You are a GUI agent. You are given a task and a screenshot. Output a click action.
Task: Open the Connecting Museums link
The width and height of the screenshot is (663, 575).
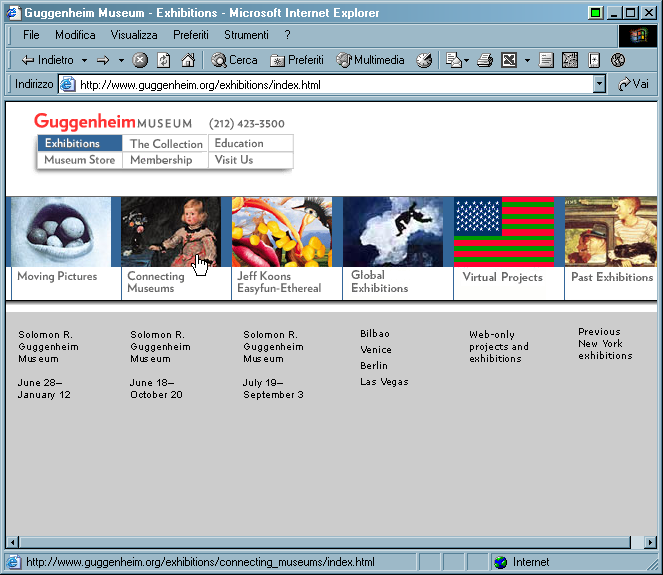coord(156,282)
